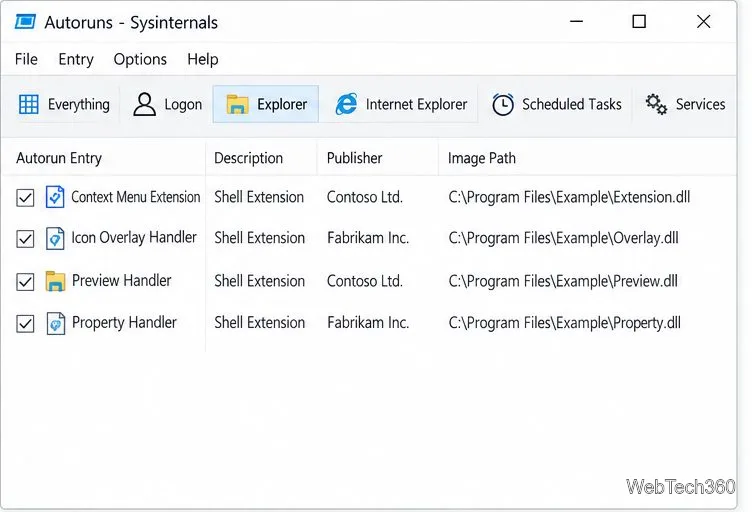Viewport: 752px width, 512px height.
Task: Select the Preview Handler entry name
Action: pyautogui.click(x=121, y=280)
